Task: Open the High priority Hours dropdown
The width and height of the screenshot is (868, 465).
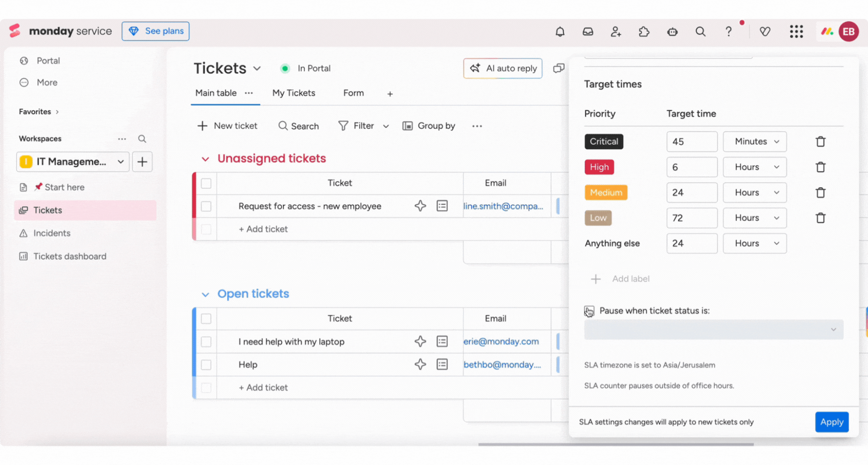Action: click(x=755, y=167)
